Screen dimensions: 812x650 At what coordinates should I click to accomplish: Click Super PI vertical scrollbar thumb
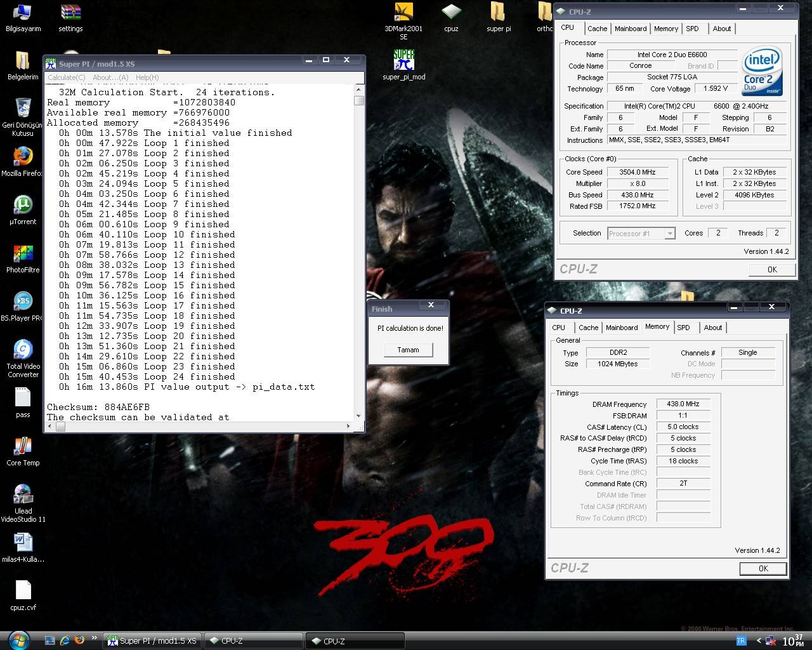(359, 101)
